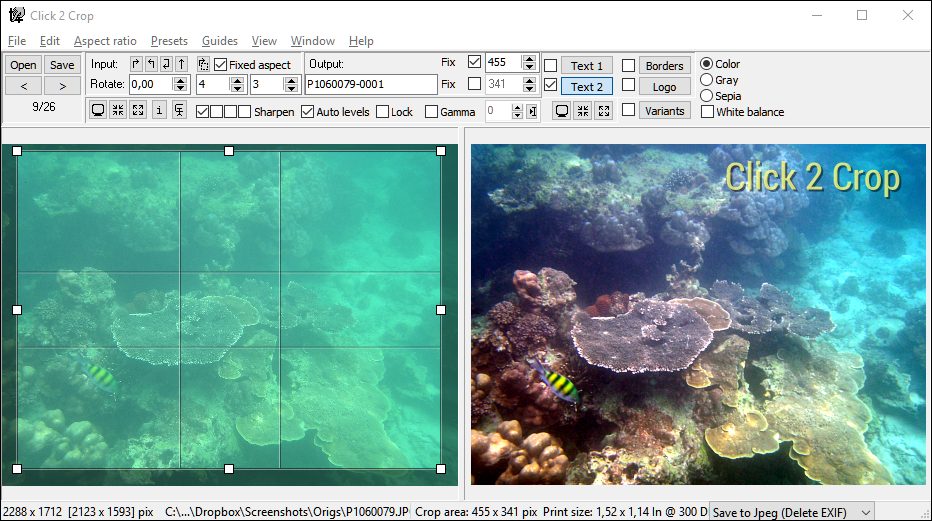Click the icon right of the info icon

tap(179, 110)
